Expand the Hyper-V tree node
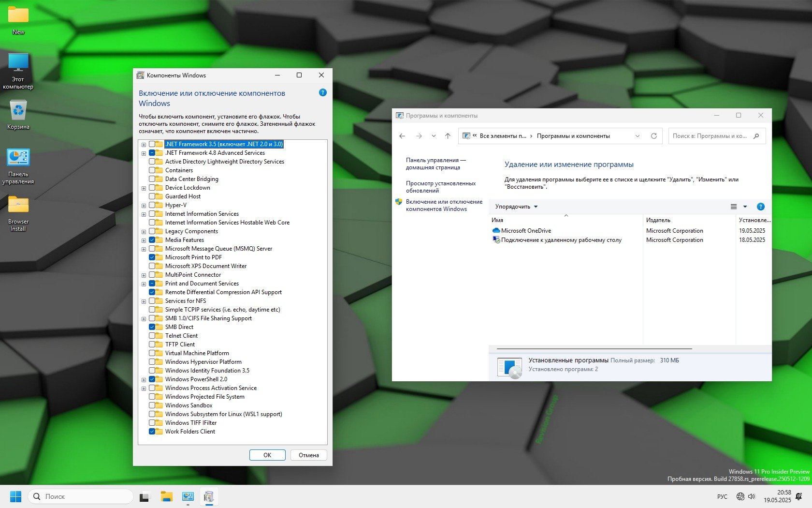 click(x=144, y=206)
